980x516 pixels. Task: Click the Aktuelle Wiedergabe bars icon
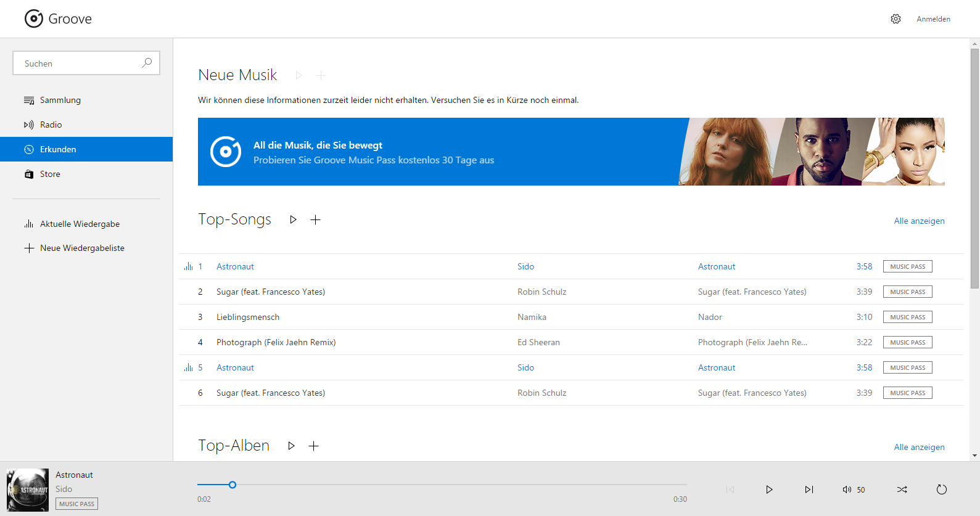click(x=29, y=224)
